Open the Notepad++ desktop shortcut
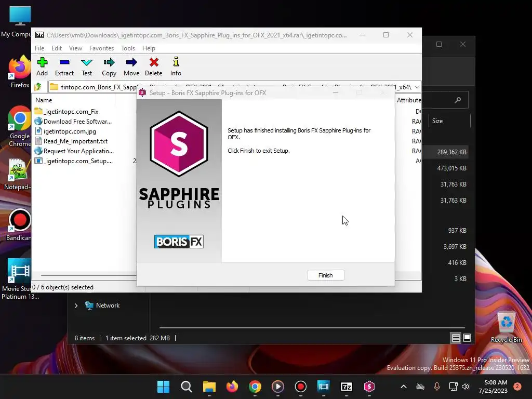 click(x=18, y=174)
